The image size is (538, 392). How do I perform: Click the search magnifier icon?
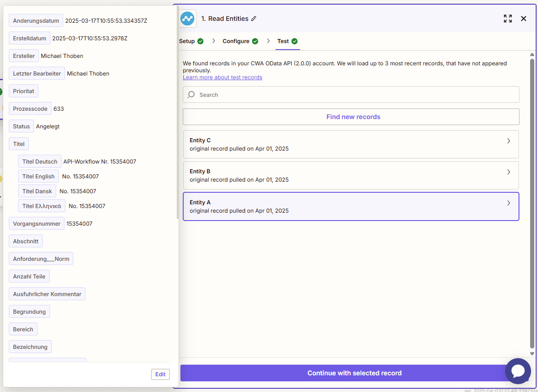[x=192, y=95]
